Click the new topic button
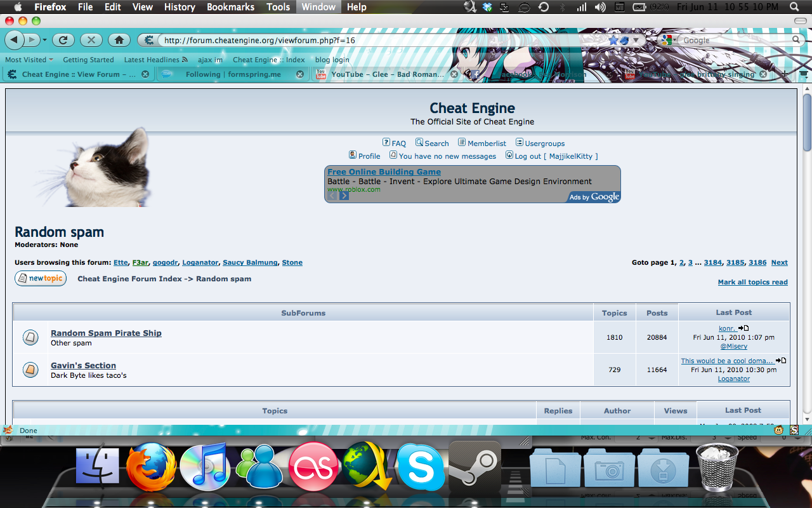Image resolution: width=812 pixels, height=508 pixels. click(x=41, y=279)
